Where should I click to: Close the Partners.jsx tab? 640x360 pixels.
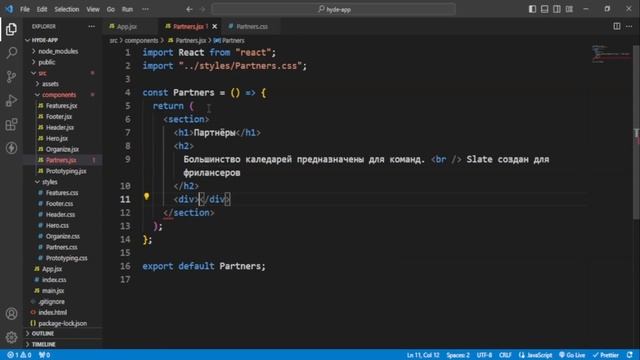point(215,27)
